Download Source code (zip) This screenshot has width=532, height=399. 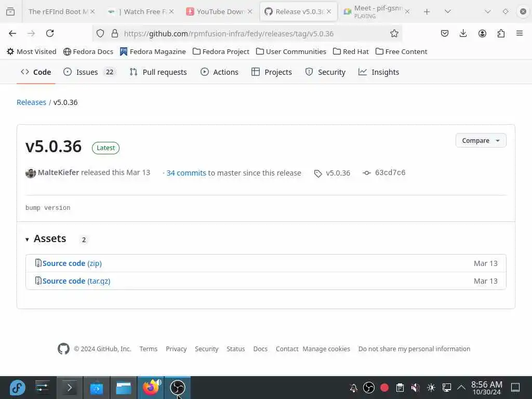point(72,263)
